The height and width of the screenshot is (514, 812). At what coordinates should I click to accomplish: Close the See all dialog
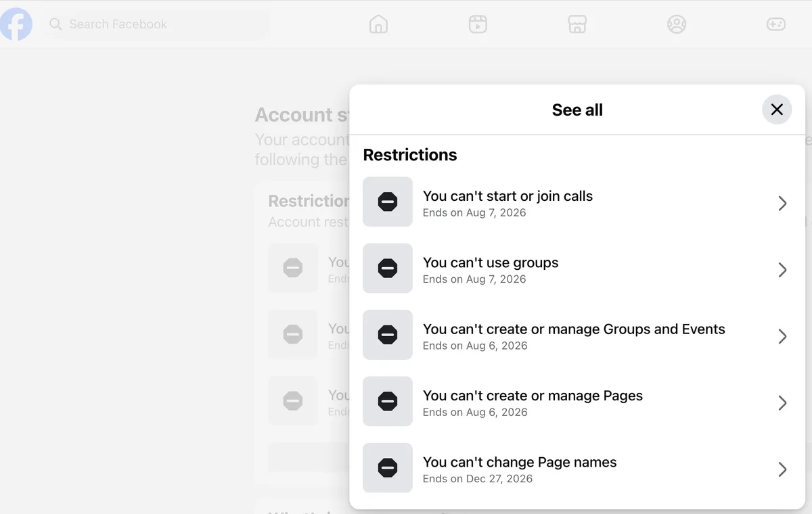coord(777,110)
